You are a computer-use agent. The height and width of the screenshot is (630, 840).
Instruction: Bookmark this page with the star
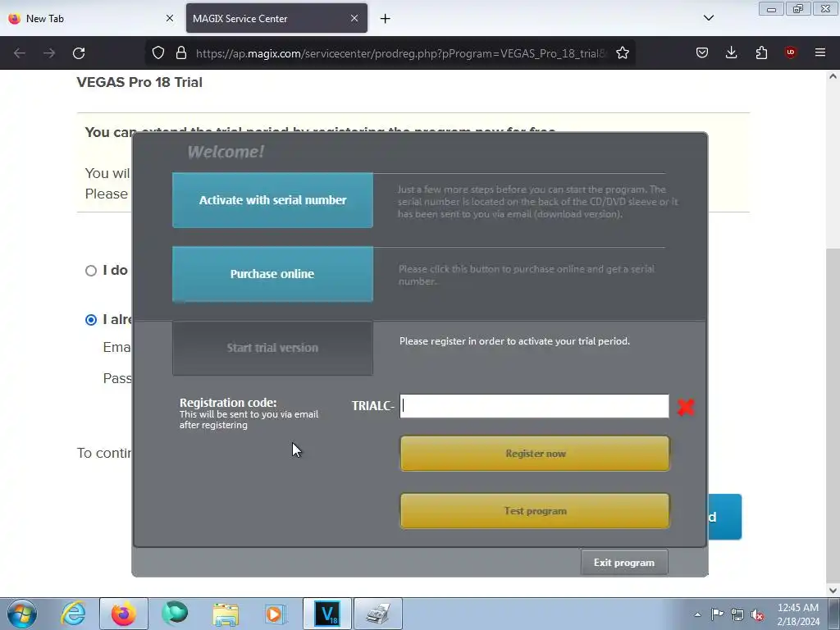(x=623, y=53)
